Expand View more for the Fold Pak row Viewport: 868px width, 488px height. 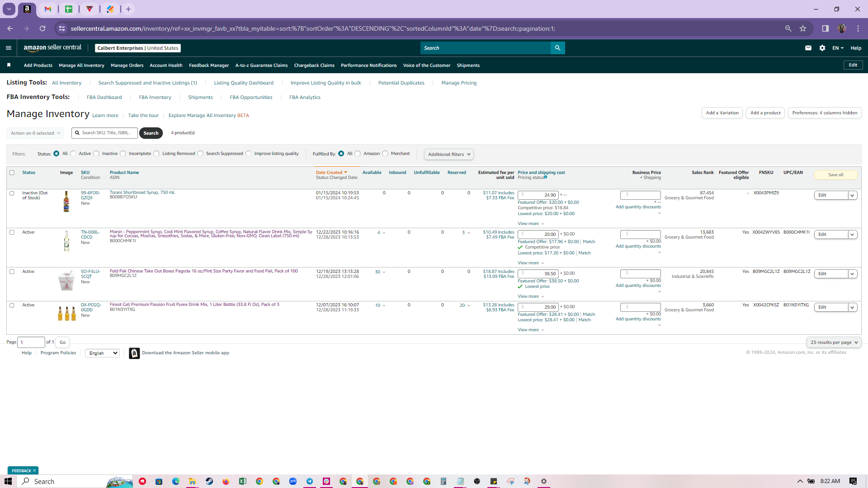click(531, 296)
